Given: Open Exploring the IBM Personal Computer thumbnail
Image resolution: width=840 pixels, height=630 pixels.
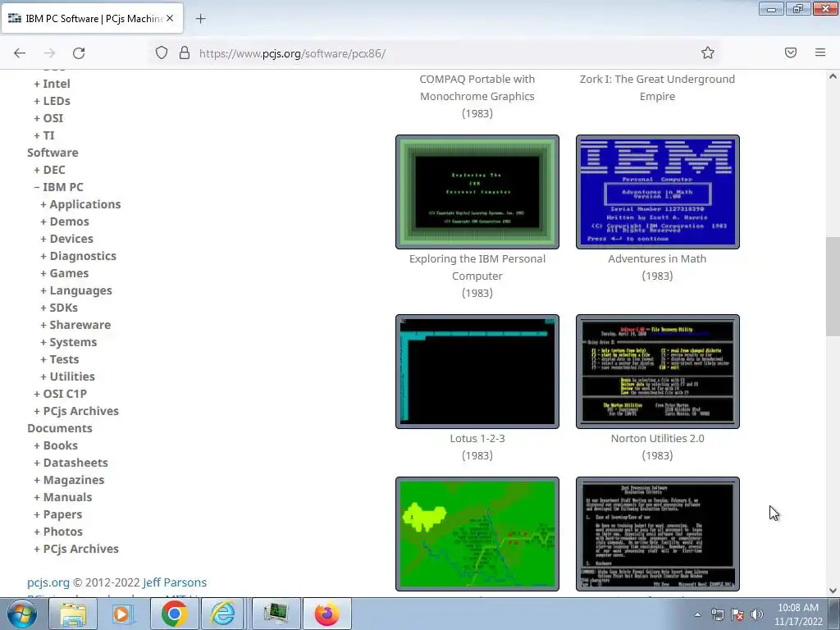Looking at the screenshot, I should [477, 192].
